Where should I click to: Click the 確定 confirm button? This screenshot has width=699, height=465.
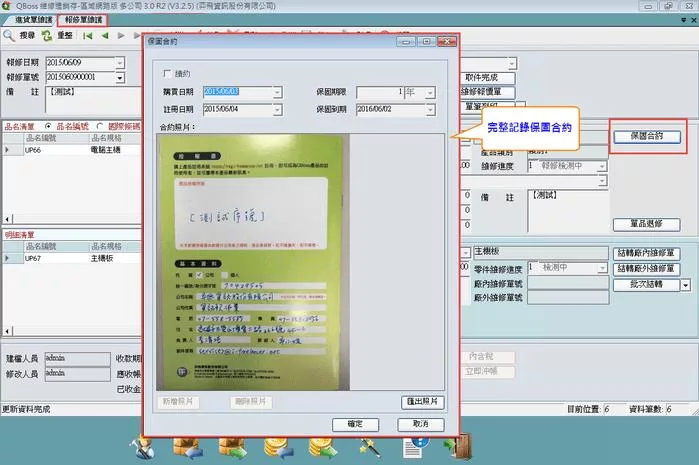point(355,424)
